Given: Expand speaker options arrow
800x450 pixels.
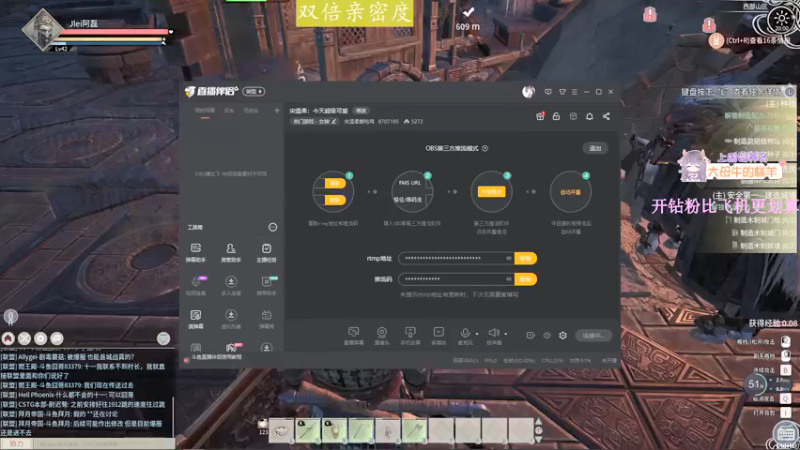Looking at the screenshot, I should point(506,334).
